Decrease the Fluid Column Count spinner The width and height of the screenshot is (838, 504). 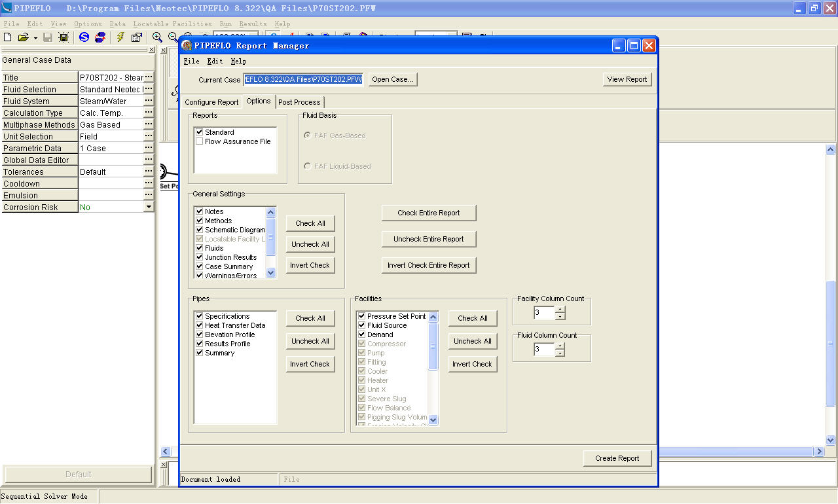tap(560, 353)
